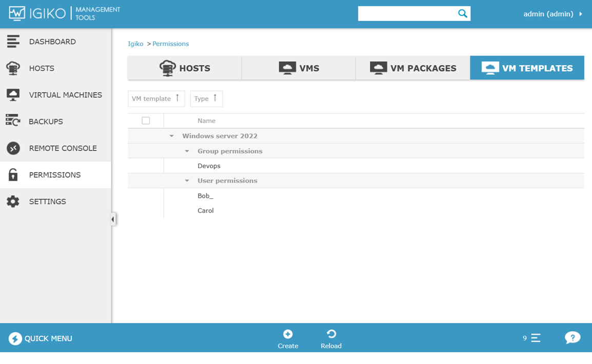Toggle the select-all checkbox in header
This screenshot has width=592, height=364.
[146, 120]
